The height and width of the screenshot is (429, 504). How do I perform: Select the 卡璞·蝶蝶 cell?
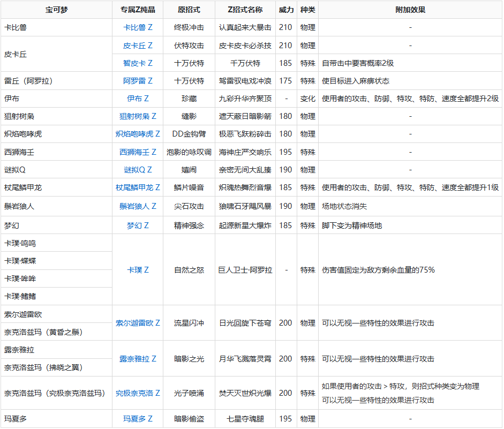coord(57,261)
